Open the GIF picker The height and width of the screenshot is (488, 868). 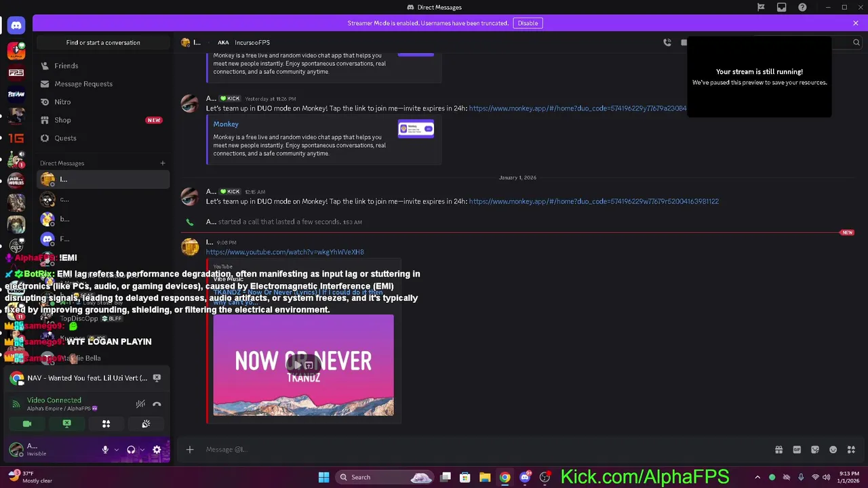(797, 449)
